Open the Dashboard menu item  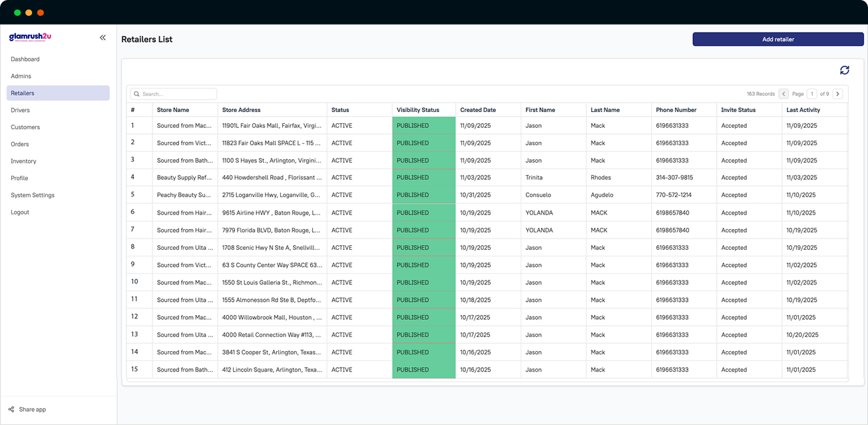click(x=25, y=59)
